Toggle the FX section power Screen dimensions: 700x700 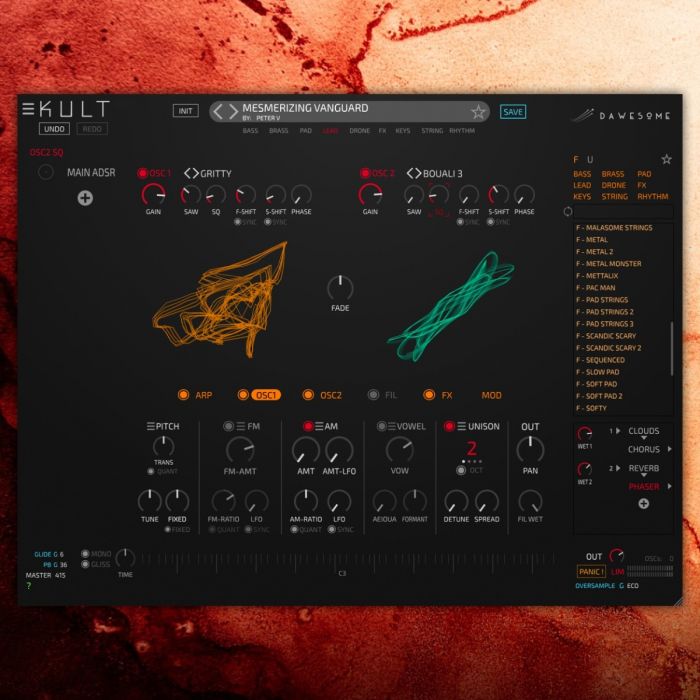429,395
